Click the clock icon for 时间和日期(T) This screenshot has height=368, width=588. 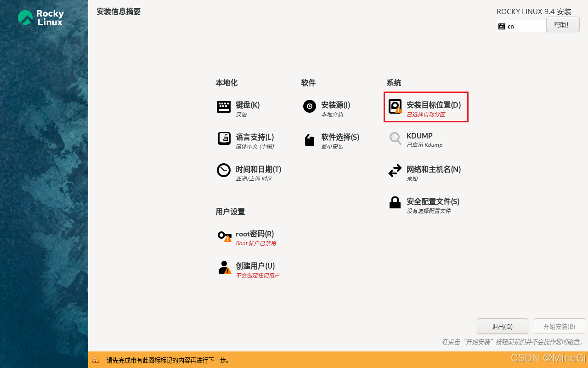point(224,170)
